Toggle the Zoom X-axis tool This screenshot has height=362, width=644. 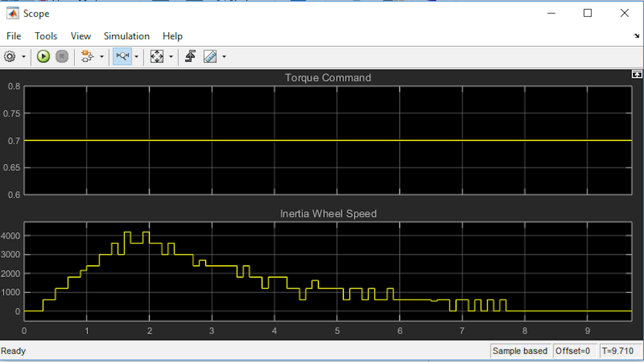(122, 56)
